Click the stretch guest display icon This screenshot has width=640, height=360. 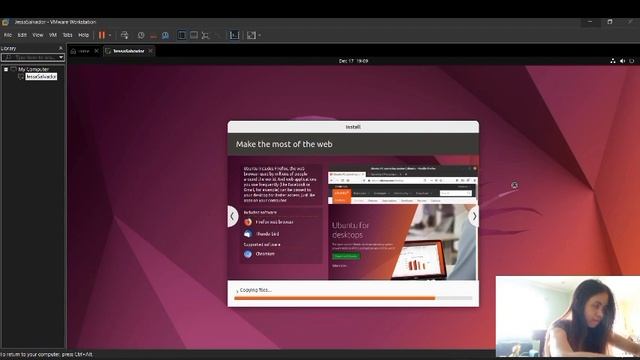point(251,36)
